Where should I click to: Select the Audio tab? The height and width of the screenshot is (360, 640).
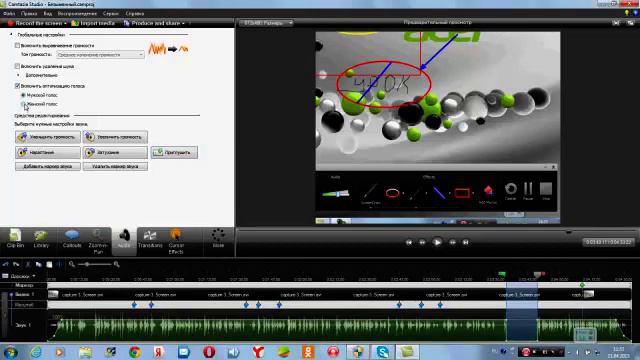pyautogui.click(x=124, y=240)
